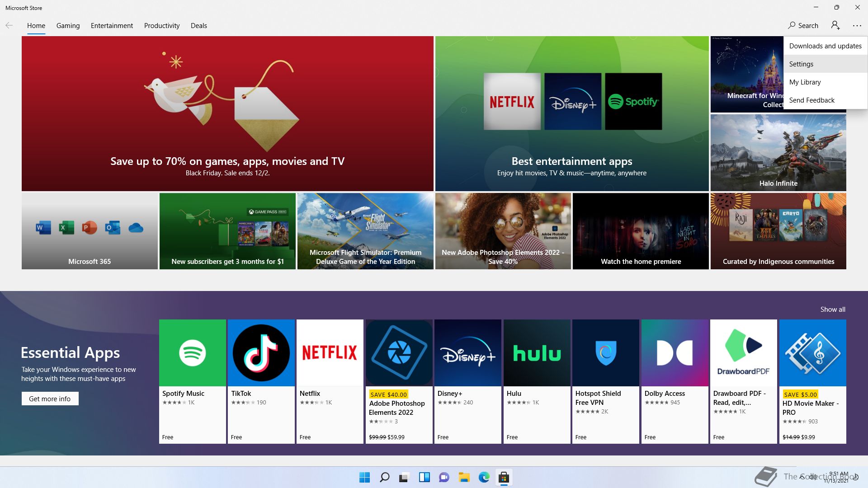Open Task View on the taskbar

[404, 477]
